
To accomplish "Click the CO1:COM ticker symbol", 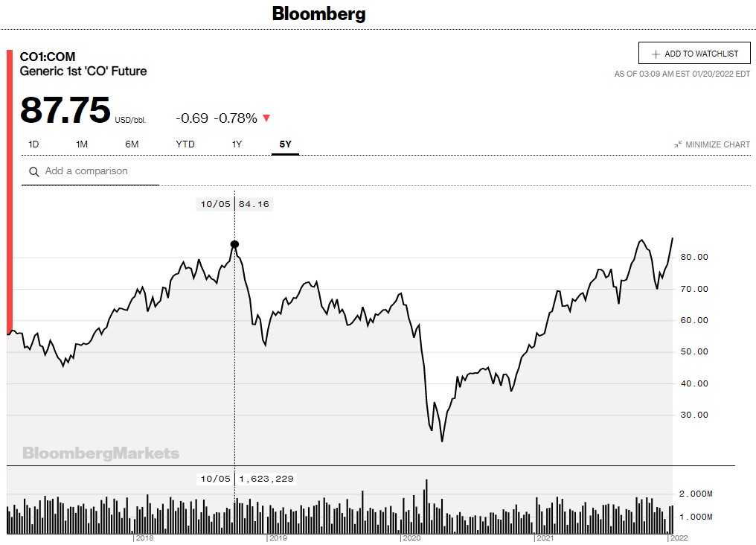I will [x=48, y=57].
